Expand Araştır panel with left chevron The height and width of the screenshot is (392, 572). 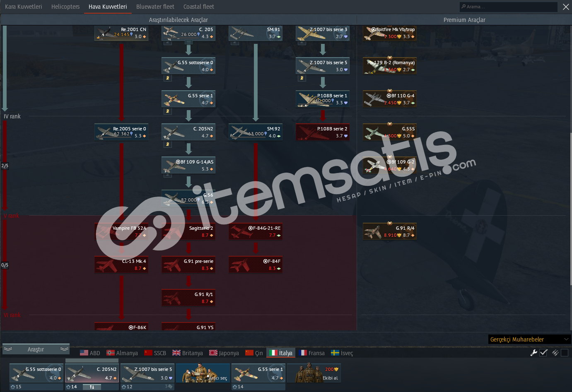click(8, 349)
